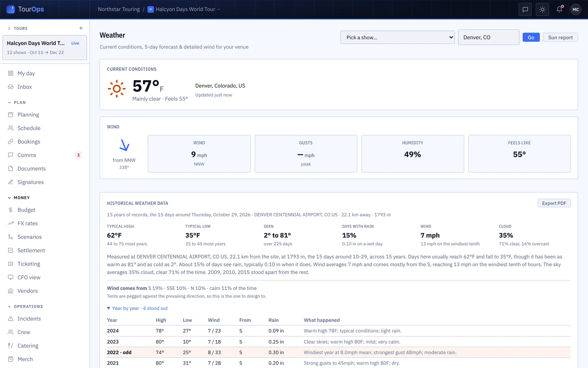Collapse the MONEY sidebar section
588x368 pixels.
tap(19, 198)
